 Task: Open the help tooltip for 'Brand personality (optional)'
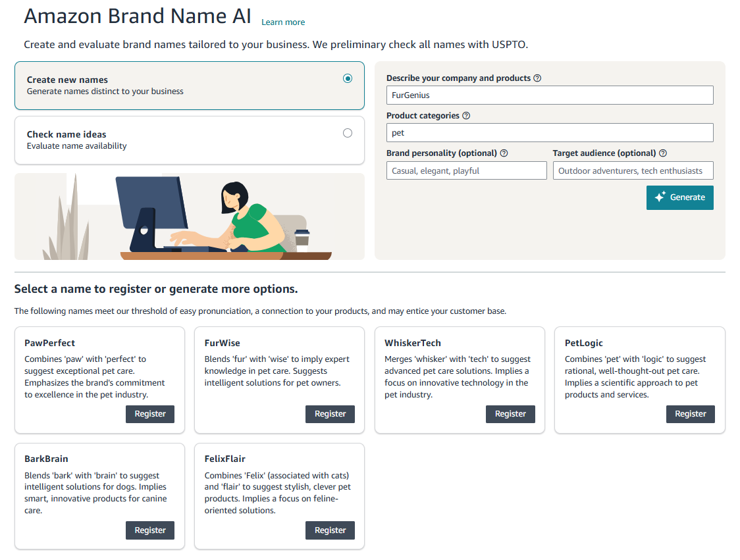coord(504,153)
